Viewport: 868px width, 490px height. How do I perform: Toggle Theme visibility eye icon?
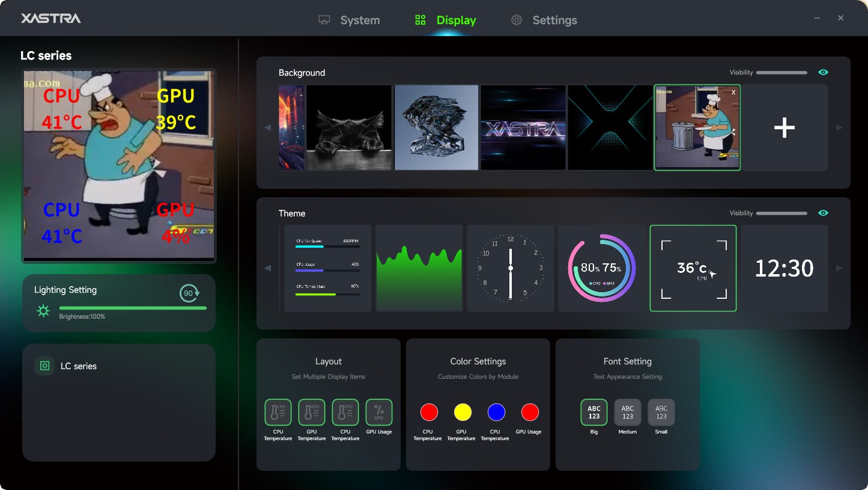pyautogui.click(x=823, y=213)
